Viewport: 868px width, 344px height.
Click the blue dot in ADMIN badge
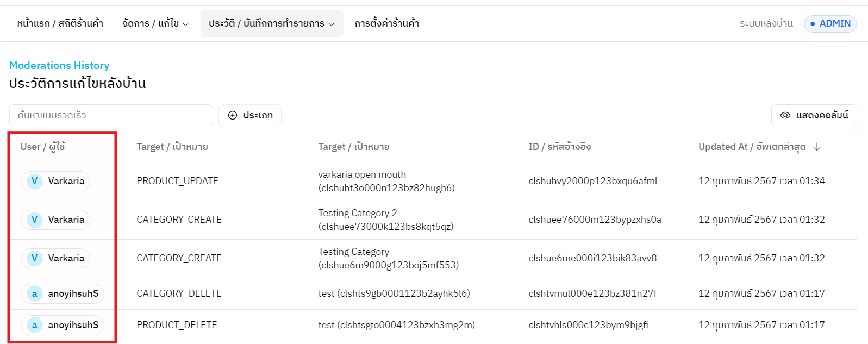(x=813, y=24)
